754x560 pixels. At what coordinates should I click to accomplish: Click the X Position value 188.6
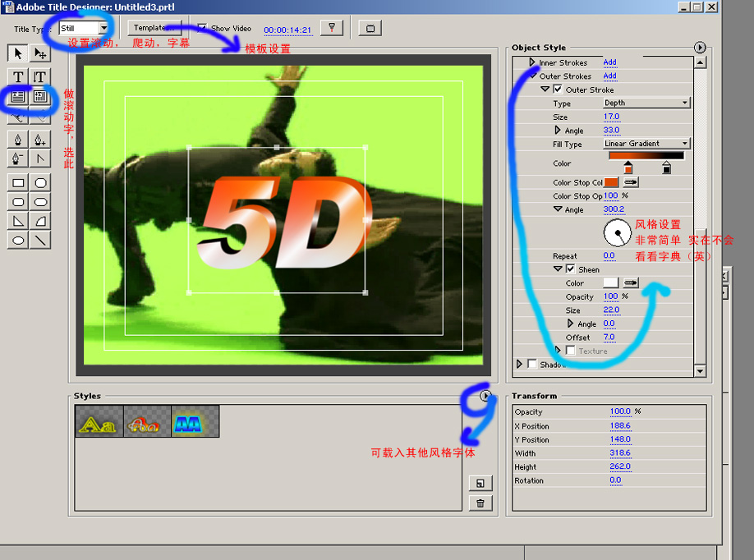coord(620,425)
